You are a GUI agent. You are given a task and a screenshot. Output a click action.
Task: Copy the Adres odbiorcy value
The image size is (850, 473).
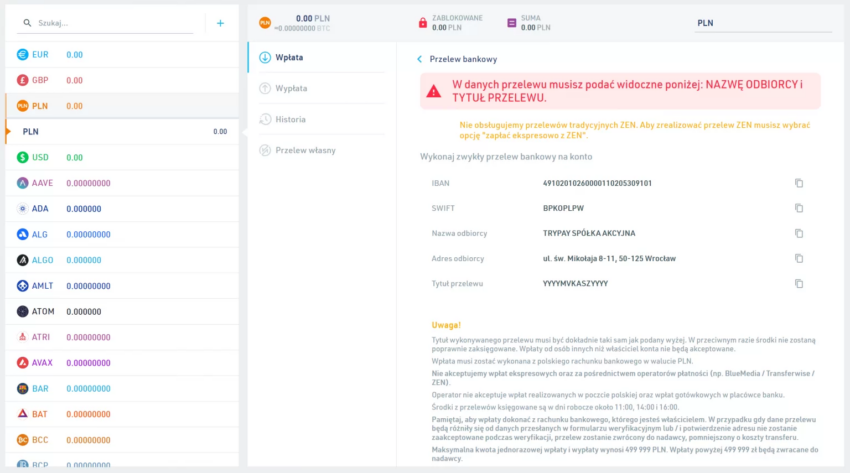point(799,258)
